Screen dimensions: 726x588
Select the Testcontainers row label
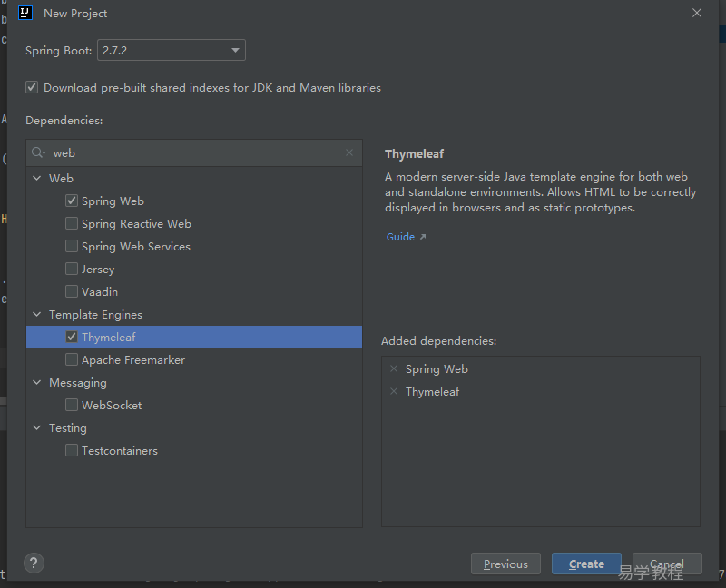click(120, 450)
